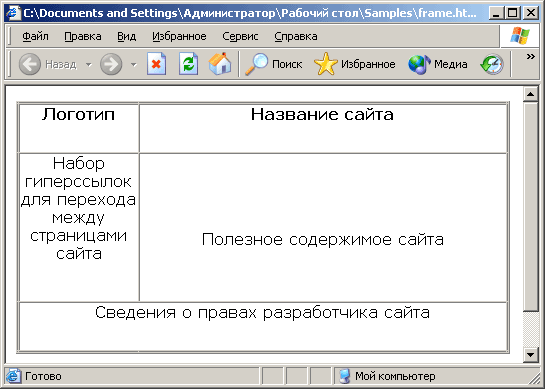Screen dimensions: 545x389
Task: Show more toolbar buttons via chevron
Action: pyautogui.click(x=530, y=57)
